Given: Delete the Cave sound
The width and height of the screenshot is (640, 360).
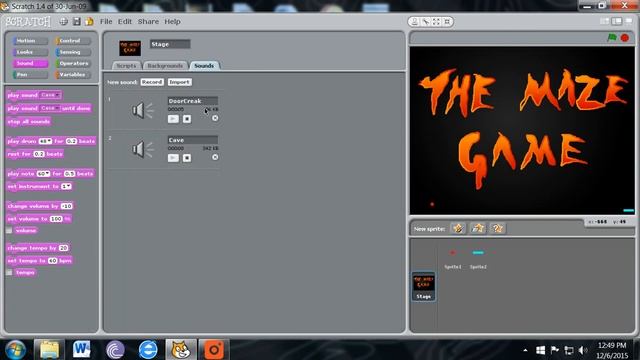Looking at the screenshot, I should tap(215, 157).
